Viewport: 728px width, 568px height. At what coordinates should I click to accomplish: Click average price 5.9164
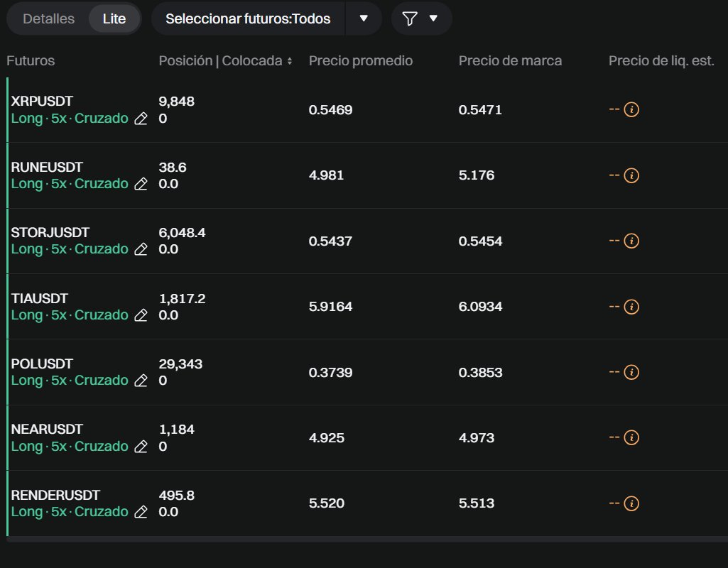[x=330, y=307]
